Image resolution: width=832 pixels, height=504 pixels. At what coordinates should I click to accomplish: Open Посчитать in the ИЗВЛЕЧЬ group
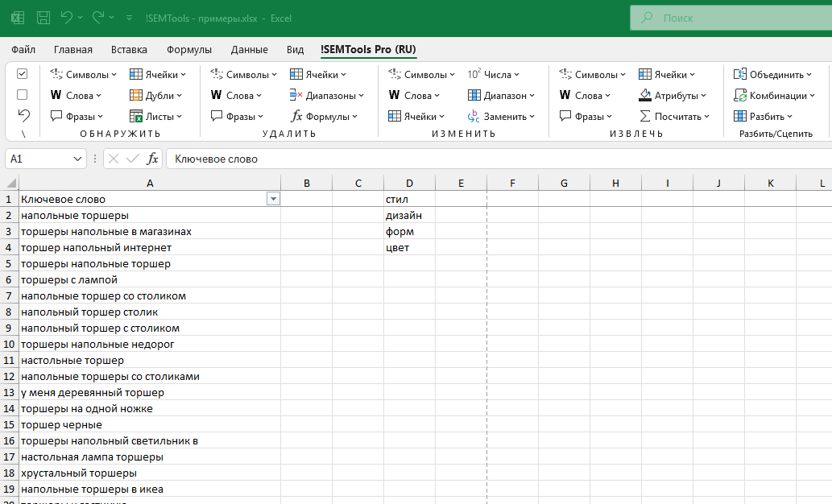(x=674, y=116)
